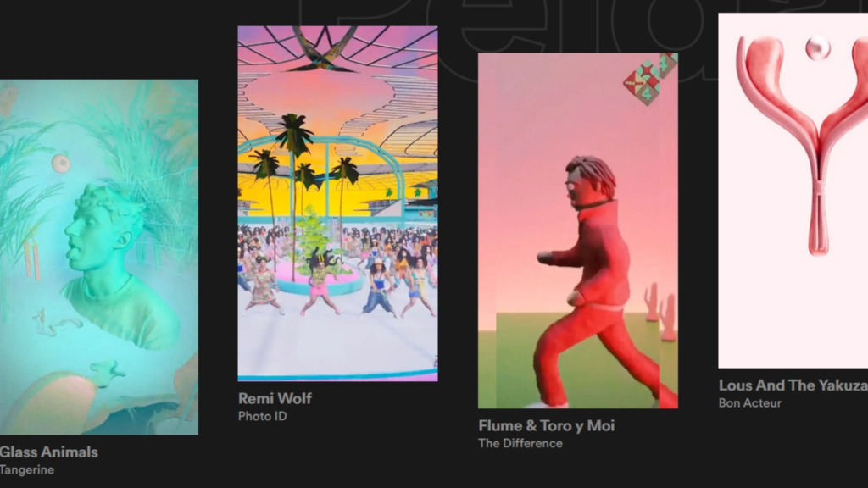
Task: Click the Flume & Toro y Moi label
Action: 547,425
